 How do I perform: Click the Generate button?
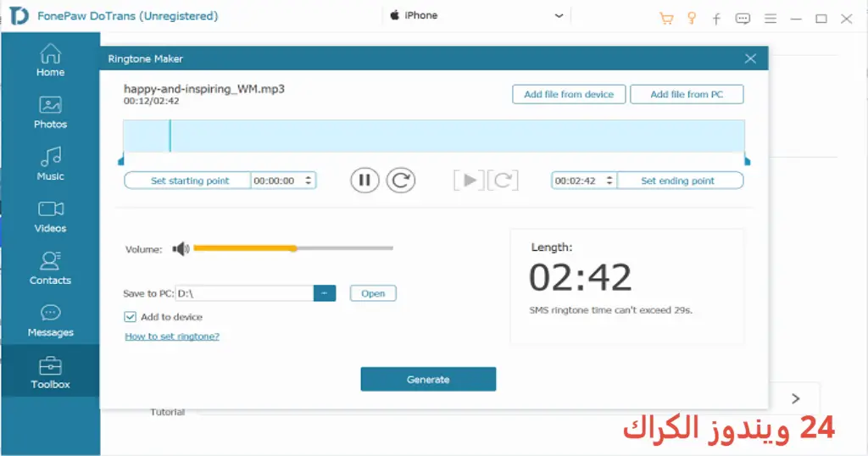coord(428,379)
